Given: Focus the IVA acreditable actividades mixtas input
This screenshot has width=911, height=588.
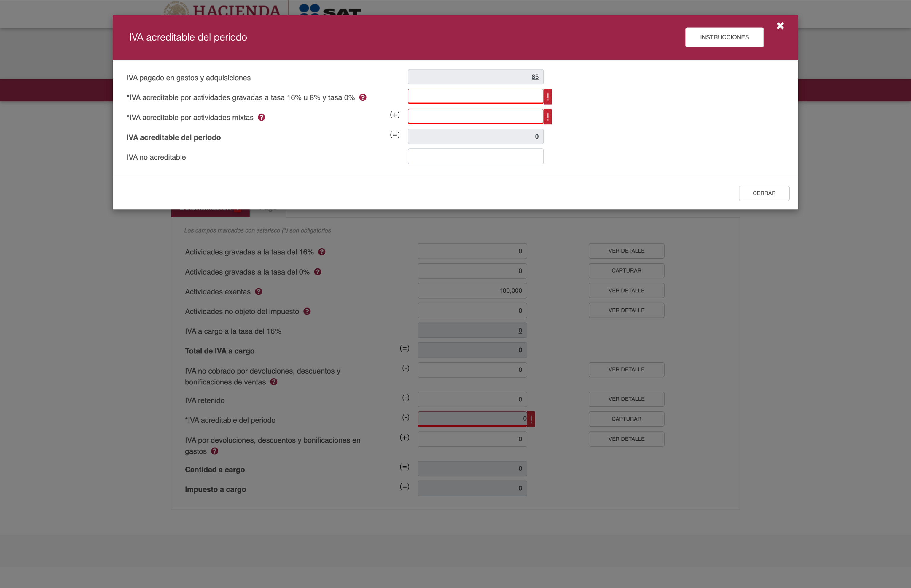Looking at the screenshot, I should [x=475, y=116].
